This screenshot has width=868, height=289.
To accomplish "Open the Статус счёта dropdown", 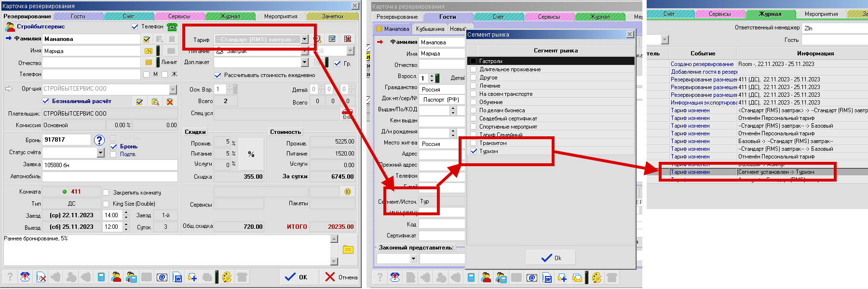I will (100, 153).
